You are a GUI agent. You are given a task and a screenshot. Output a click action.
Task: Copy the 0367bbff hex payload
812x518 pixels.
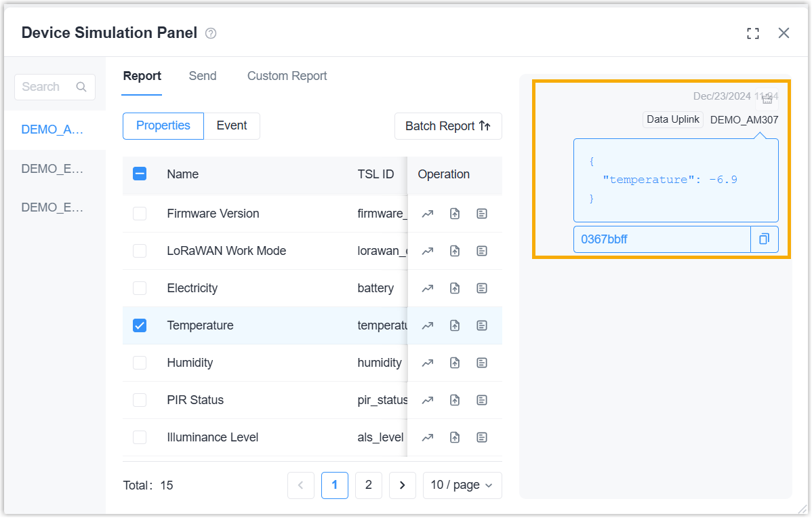(x=765, y=239)
